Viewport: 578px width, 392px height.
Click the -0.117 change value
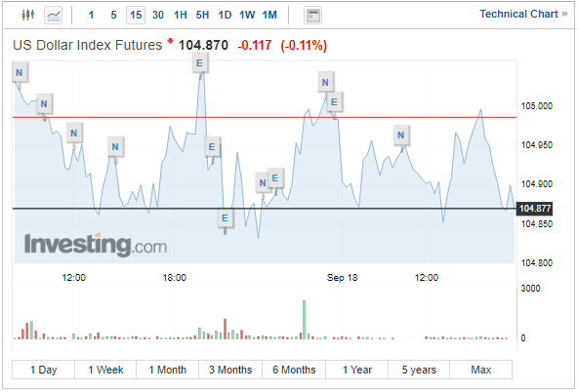click(255, 46)
